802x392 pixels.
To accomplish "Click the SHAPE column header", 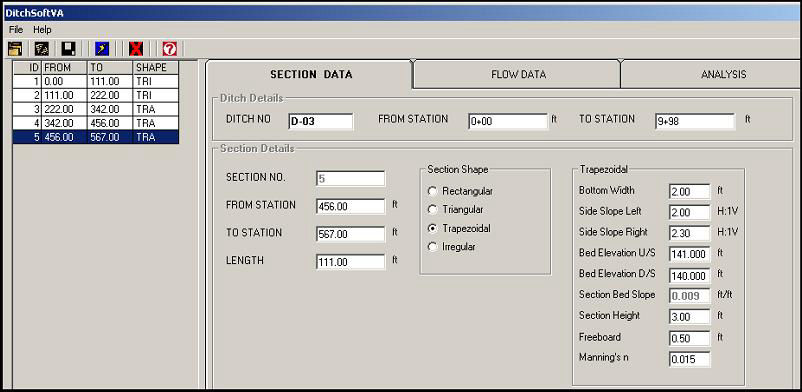I will coord(156,68).
